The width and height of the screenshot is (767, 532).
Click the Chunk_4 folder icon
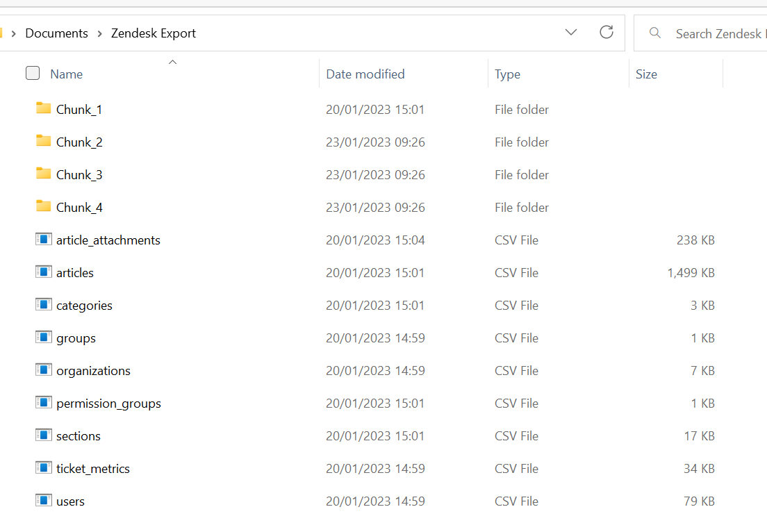coord(44,206)
